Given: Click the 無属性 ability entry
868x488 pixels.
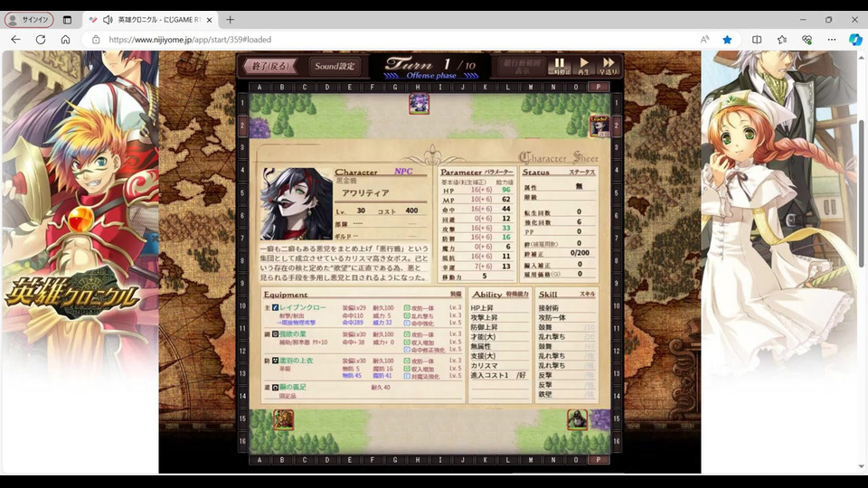Looking at the screenshot, I should tap(480, 346).
